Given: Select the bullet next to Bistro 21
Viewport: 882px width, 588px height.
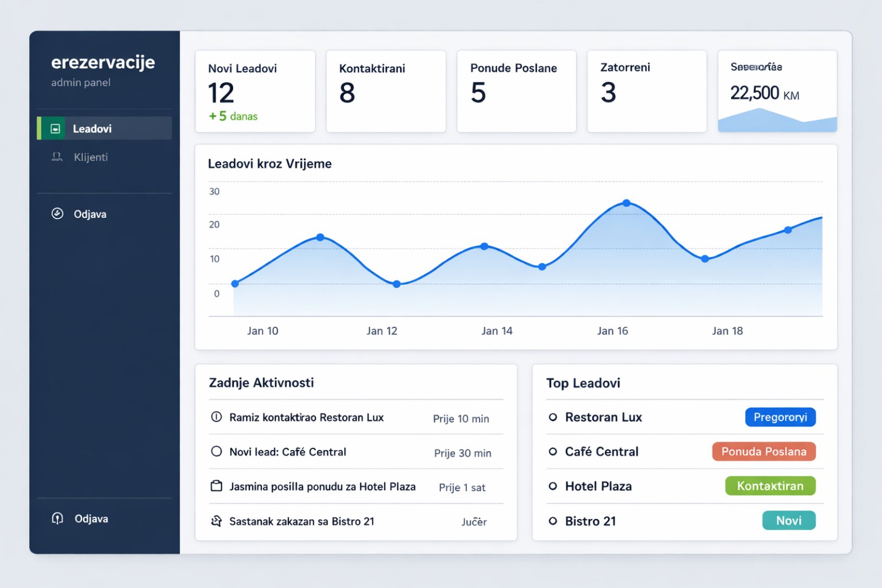Looking at the screenshot, I should pyautogui.click(x=552, y=521).
